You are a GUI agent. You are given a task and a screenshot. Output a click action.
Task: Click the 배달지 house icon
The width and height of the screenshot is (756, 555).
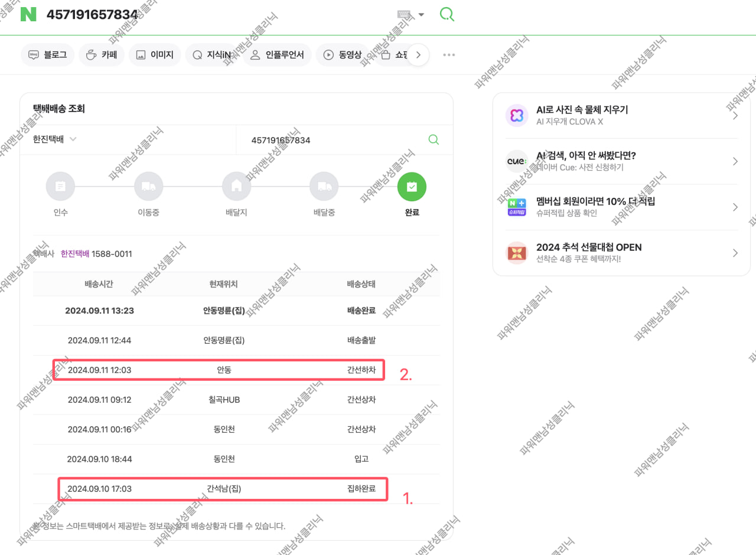[236, 187]
